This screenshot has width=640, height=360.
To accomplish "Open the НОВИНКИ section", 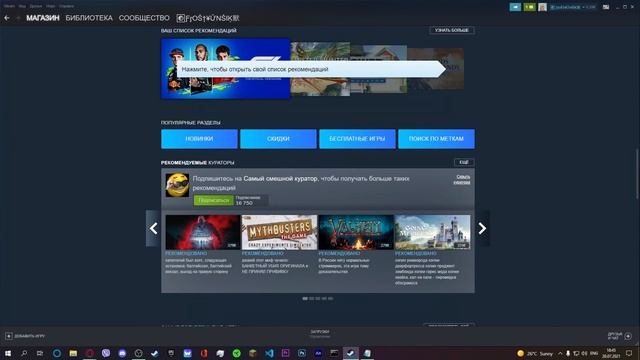I will click(x=199, y=139).
